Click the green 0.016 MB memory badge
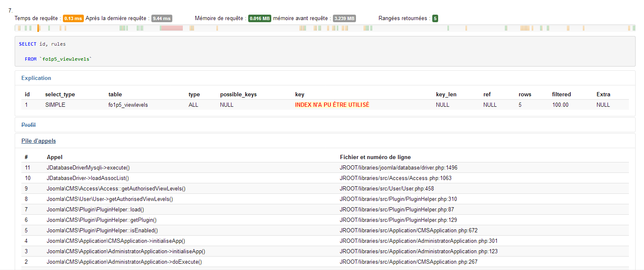Image resolution: width=644 pixels, height=270 pixels. pos(260,18)
